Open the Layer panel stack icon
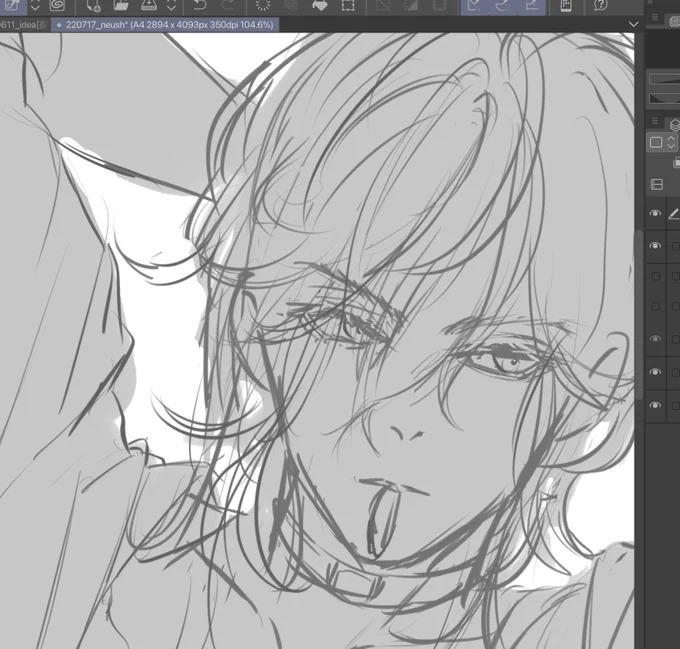The height and width of the screenshot is (649, 680). coord(674,125)
